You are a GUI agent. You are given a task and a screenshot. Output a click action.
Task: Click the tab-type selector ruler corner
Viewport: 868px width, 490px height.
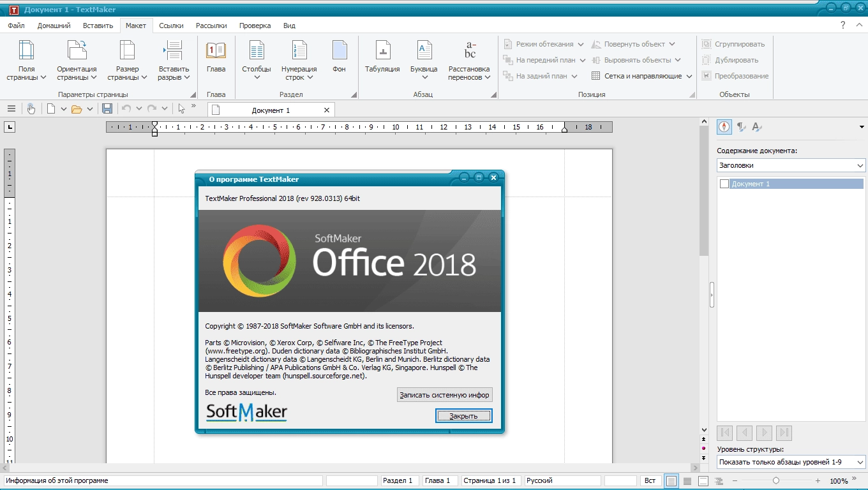pyautogui.click(x=10, y=127)
